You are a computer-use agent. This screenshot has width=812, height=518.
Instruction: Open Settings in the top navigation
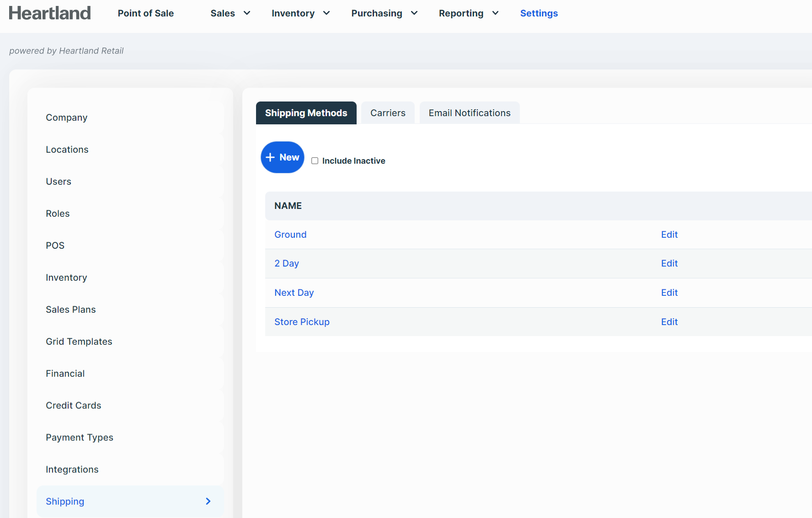(x=539, y=13)
